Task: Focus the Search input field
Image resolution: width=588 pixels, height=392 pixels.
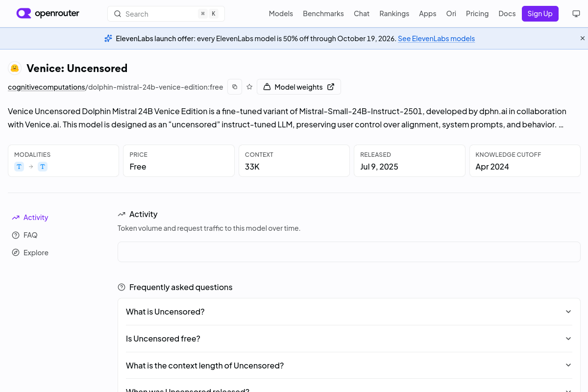Action: [x=166, y=14]
